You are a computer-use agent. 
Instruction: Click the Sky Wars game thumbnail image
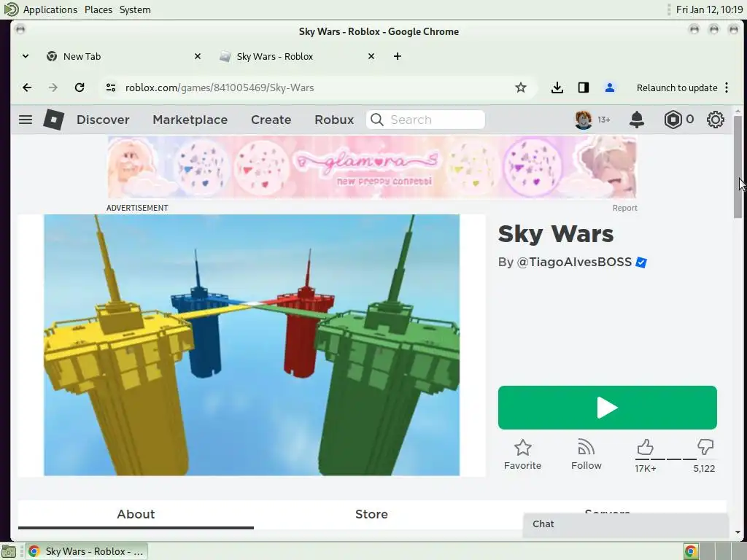252,345
